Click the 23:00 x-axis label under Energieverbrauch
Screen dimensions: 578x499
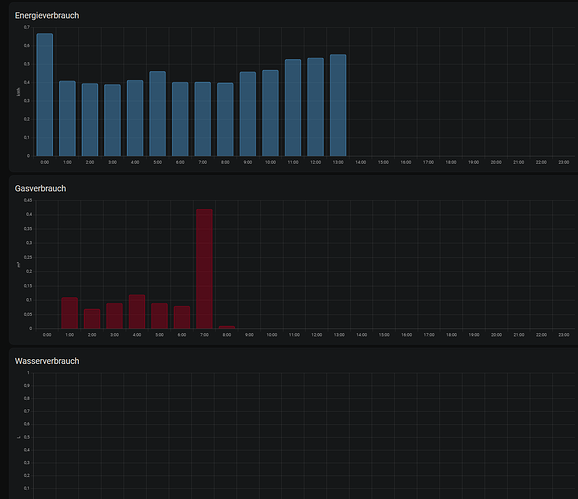[564, 162]
